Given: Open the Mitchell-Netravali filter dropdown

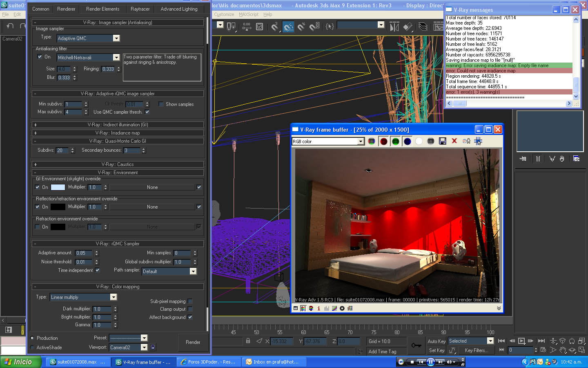Looking at the screenshot, I should click(x=116, y=58).
